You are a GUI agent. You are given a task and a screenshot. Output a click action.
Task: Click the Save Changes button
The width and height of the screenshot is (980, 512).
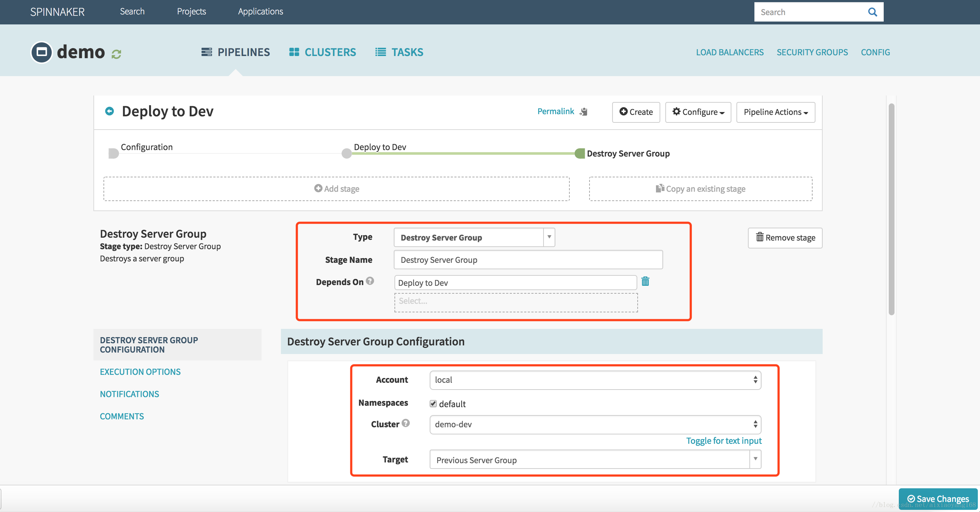938,499
